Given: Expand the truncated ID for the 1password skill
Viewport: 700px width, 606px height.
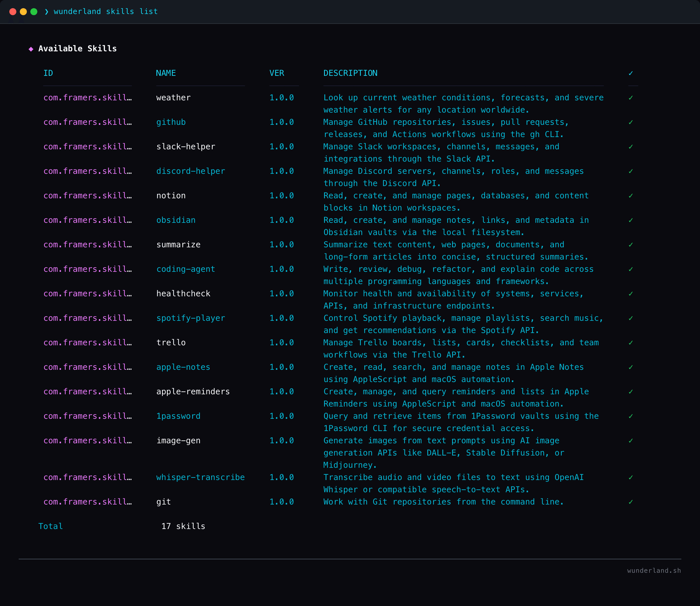Looking at the screenshot, I should pos(87,416).
